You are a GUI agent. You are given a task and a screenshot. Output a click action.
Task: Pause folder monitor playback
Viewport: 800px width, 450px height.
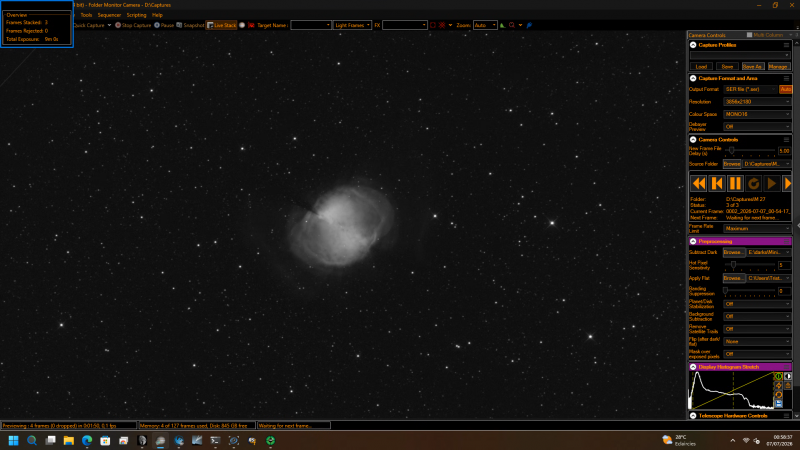[x=735, y=183]
